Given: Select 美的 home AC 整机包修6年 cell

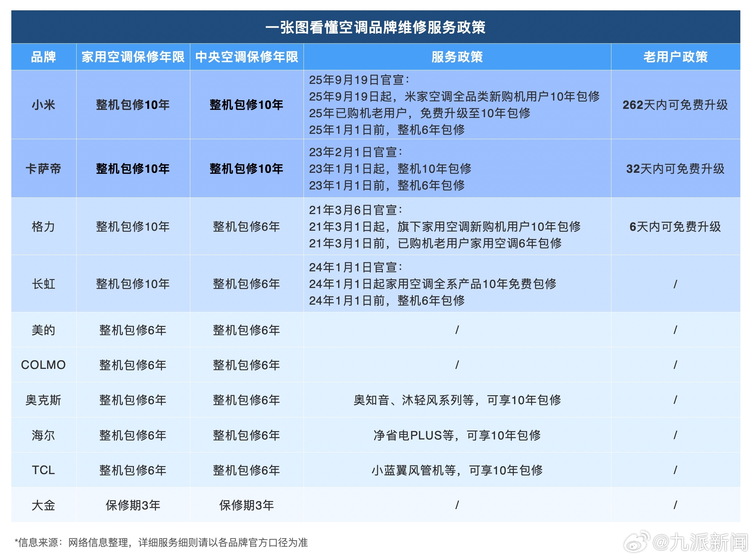Looking at the screenshot, I should coord(133,330).
